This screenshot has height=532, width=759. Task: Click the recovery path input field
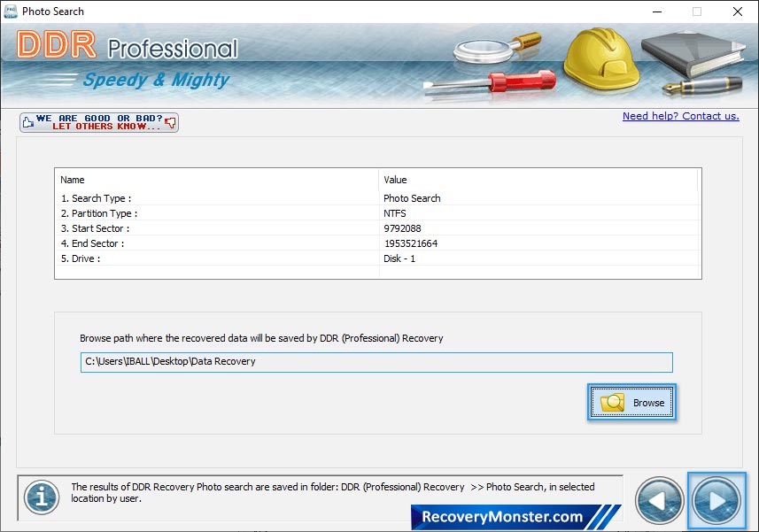376,362
